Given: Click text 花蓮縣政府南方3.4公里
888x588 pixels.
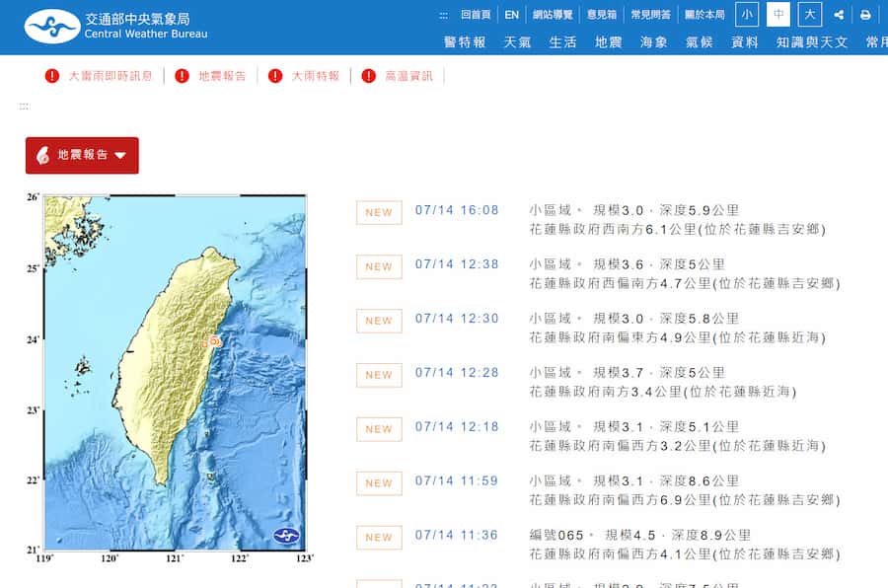Looking at the screenshot, I should click(606, 392).
